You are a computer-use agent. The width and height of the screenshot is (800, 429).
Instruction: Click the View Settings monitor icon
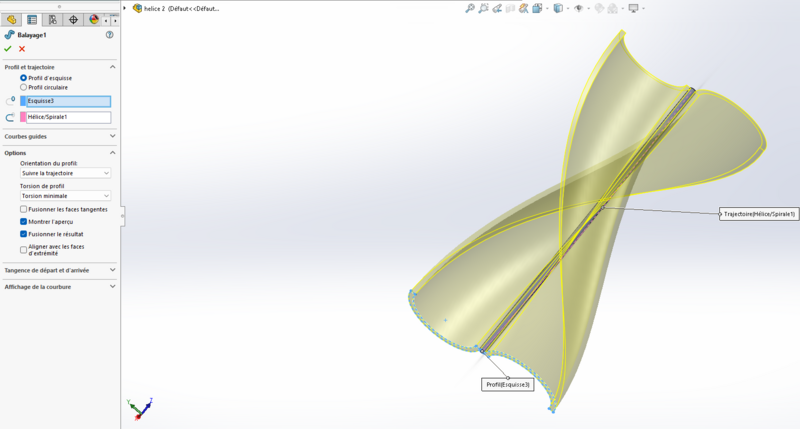tap(633, 8)
